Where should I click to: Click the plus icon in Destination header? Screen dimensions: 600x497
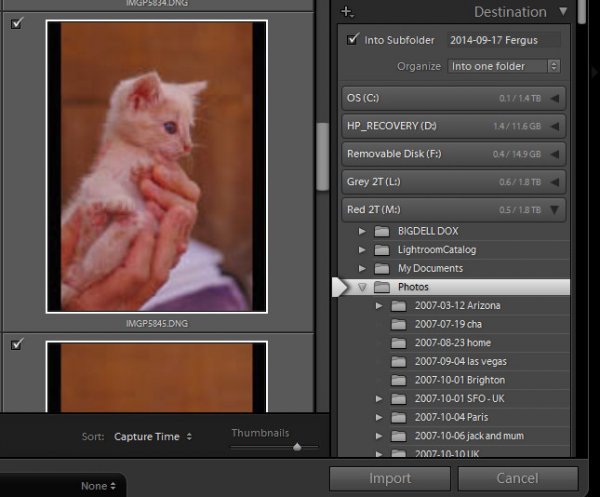tap(347, 12)
